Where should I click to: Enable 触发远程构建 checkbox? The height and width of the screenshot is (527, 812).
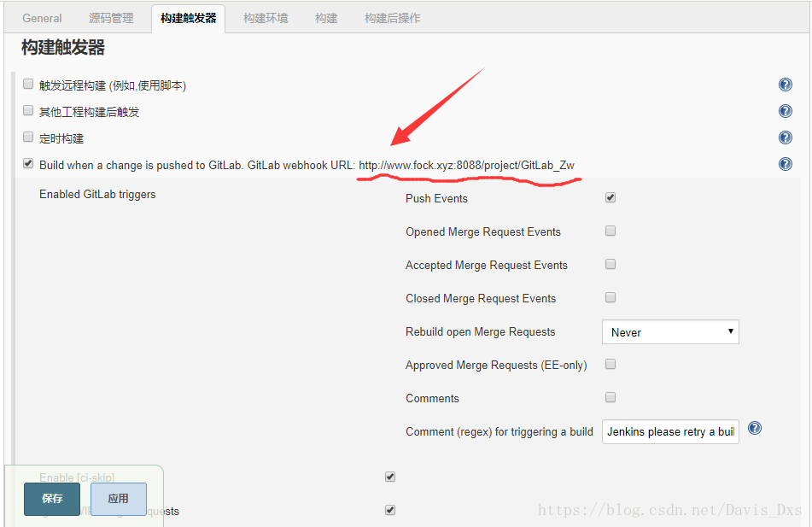(28, 84)
